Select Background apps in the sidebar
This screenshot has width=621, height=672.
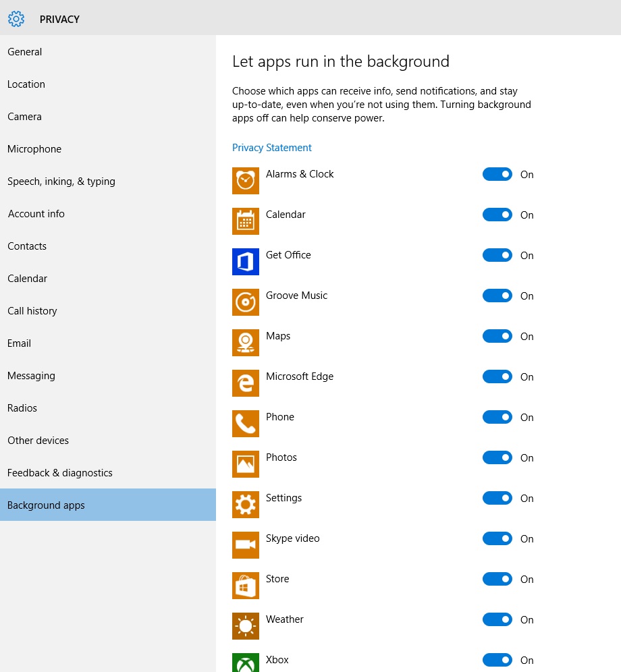[107, 505]
